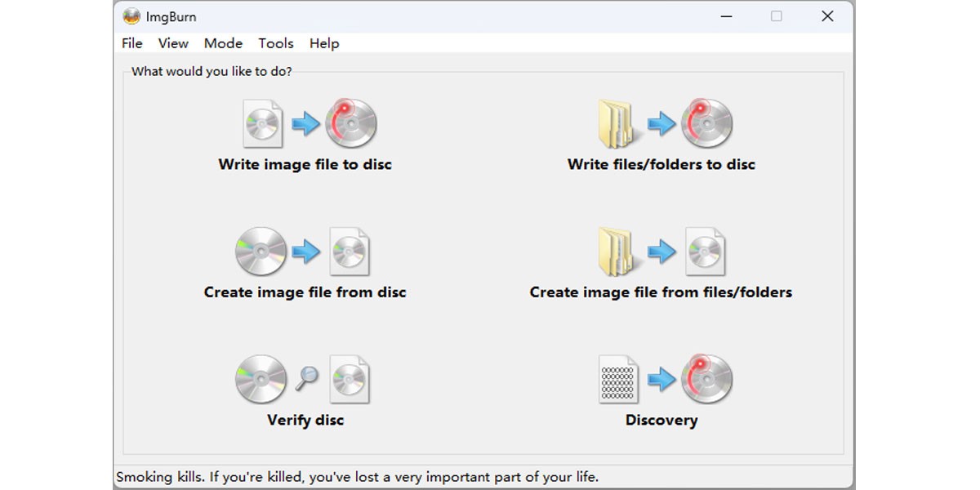Click the Create image file from files/folders icon
The image size is (980, 490).
coord(661,252)
